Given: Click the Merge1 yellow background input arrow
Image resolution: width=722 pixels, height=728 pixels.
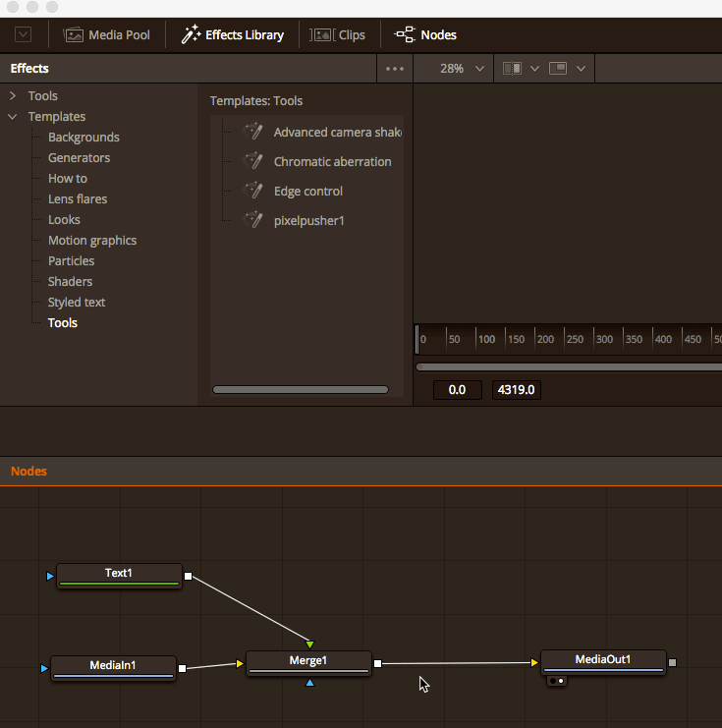Looking at the screenshot, I should click(x=240, y=663).
